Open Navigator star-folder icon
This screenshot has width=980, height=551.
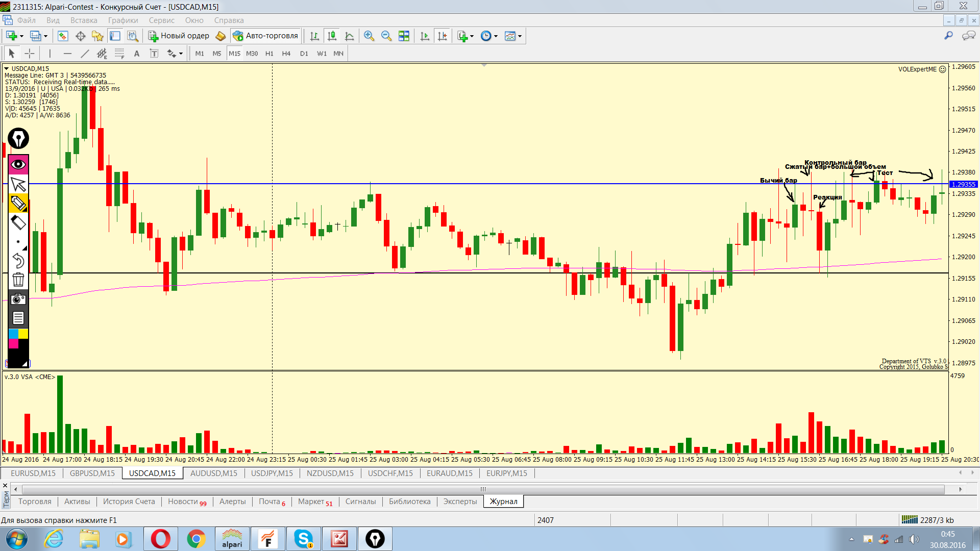tap(97, 36)
